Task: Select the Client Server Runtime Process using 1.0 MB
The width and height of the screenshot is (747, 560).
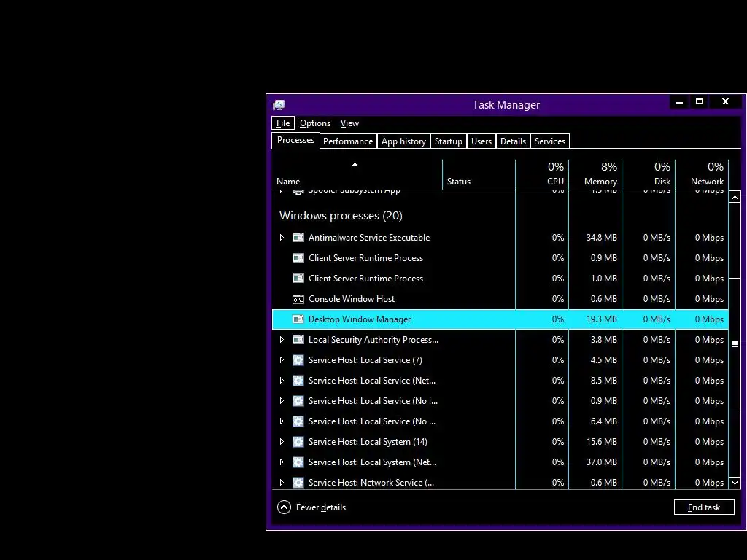Action: pos(500,279)
